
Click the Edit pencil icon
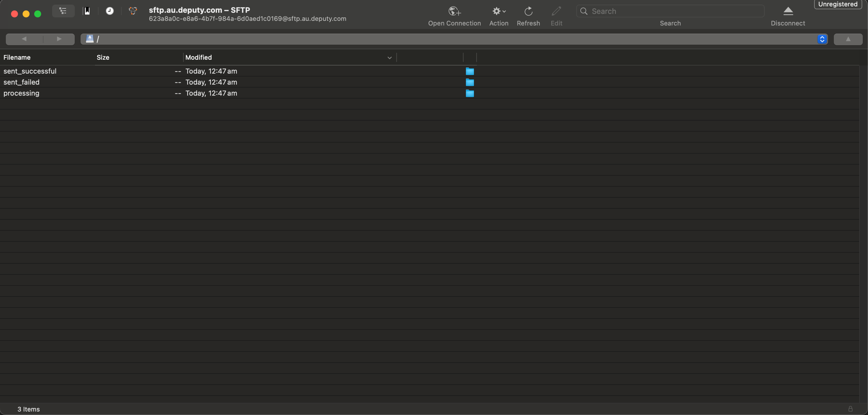pos(556,12)
